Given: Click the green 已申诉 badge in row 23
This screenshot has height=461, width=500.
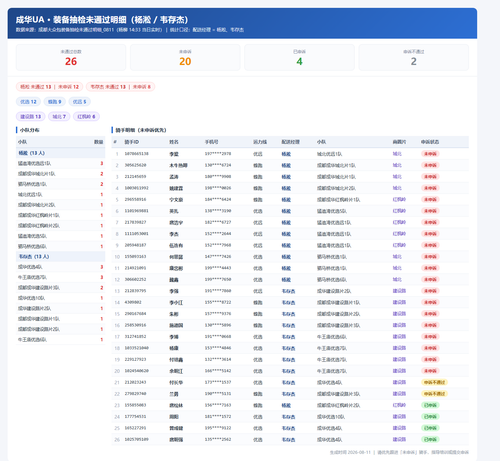Looking at the screenshot, I should point(430,405).
